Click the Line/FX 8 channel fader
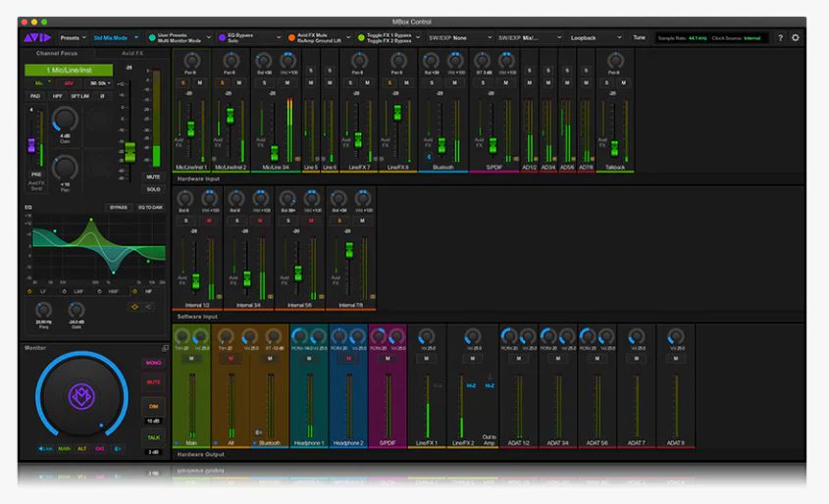Screen dimensions: 829x504 click(x=397, y=112)
